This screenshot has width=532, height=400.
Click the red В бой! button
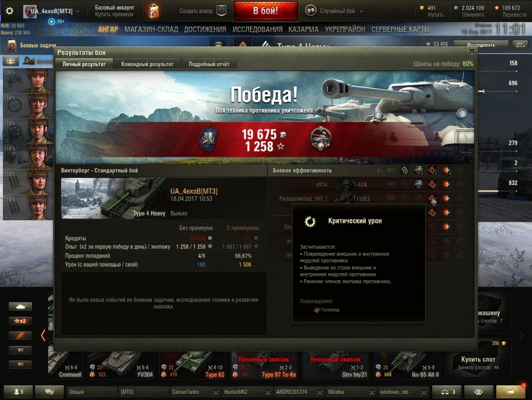[x=266, y=11]
